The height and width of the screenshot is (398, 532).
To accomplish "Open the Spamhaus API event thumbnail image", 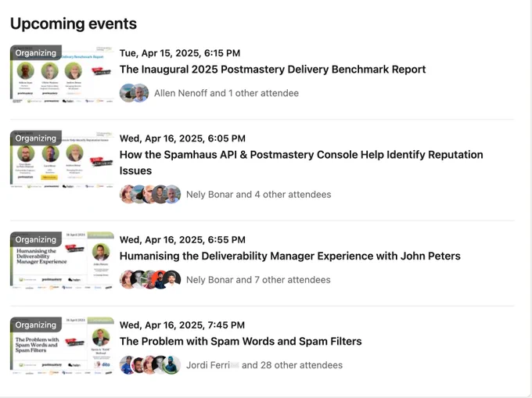I will pyautogui.click(x=62, y=160).
